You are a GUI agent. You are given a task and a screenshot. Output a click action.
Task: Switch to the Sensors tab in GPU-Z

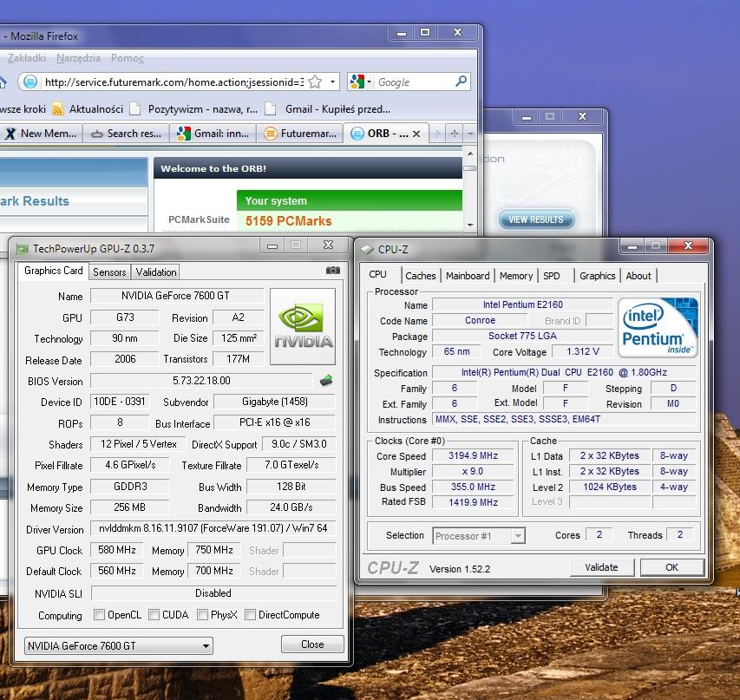(x=109, y=271)
